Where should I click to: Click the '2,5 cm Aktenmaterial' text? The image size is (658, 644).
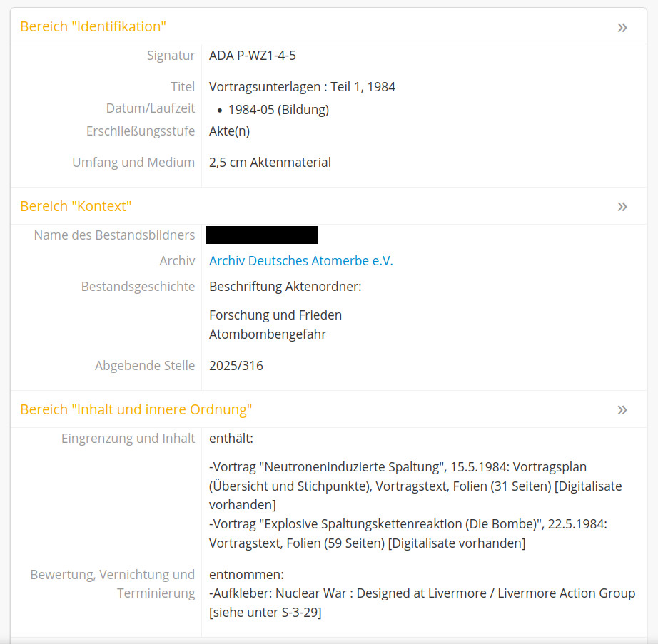270,163
